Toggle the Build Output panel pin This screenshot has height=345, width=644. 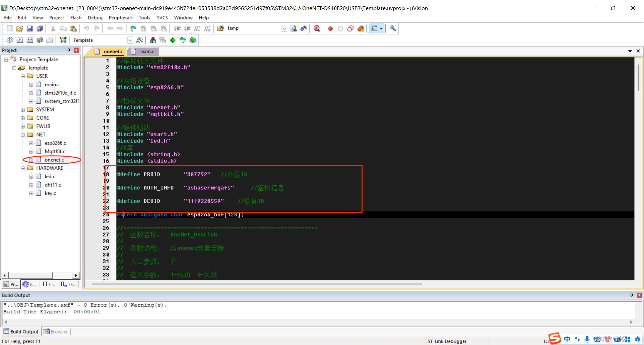(632, 295)
